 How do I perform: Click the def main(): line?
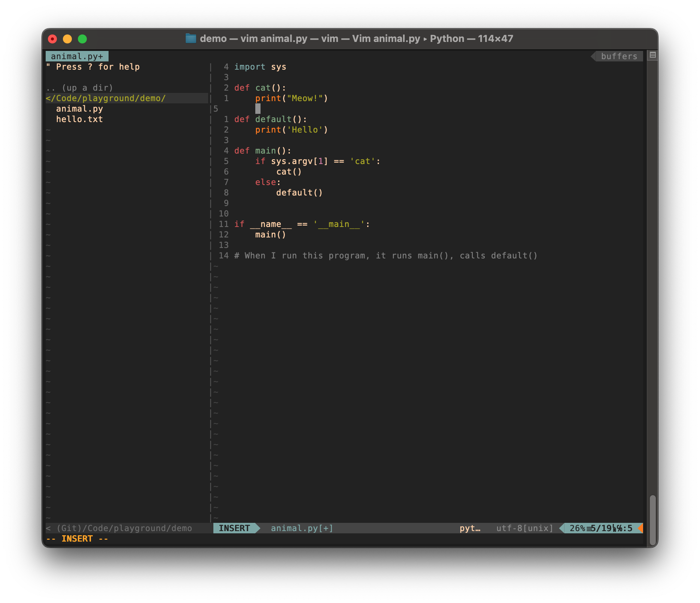pyautogui.click(x=262, y=151)
